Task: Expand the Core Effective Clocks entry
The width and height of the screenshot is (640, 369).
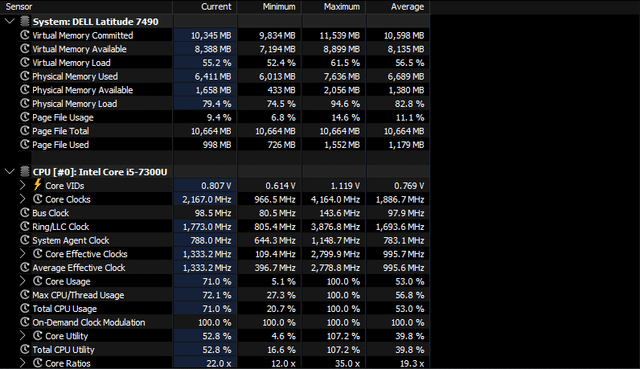Action: pyautogui.click(x=23, y=254)
